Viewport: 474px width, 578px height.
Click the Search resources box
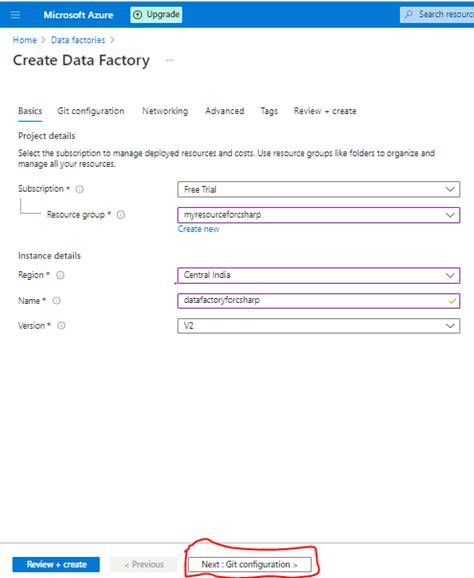point(437,15)
